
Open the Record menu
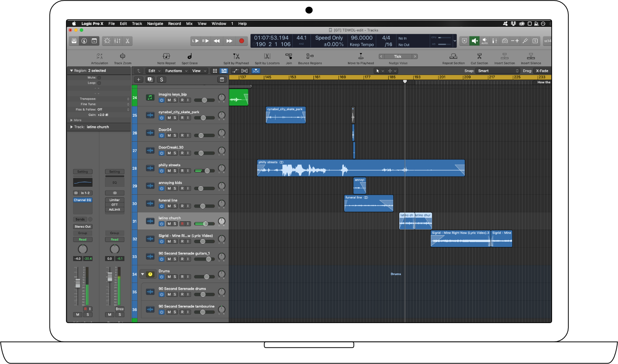[174, 23]
